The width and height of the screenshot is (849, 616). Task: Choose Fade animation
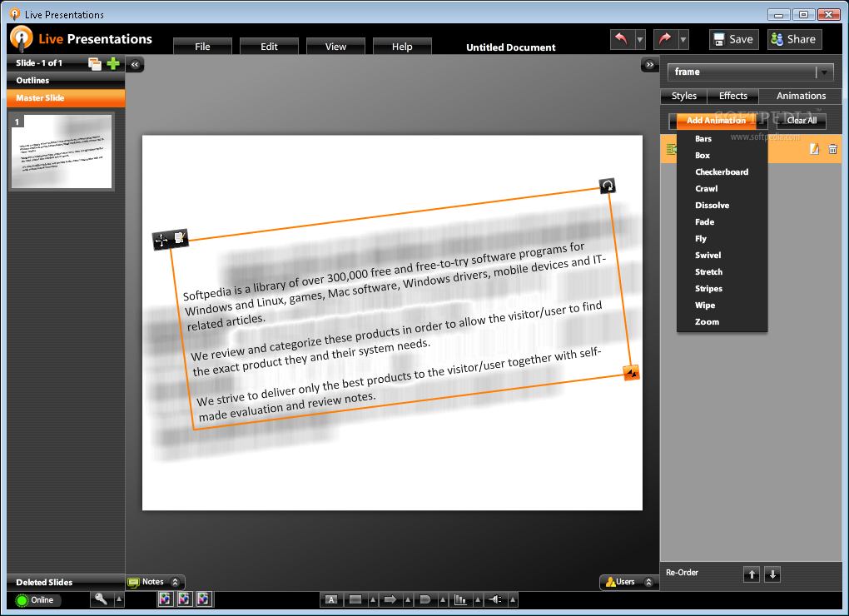(x=722, y=222)
